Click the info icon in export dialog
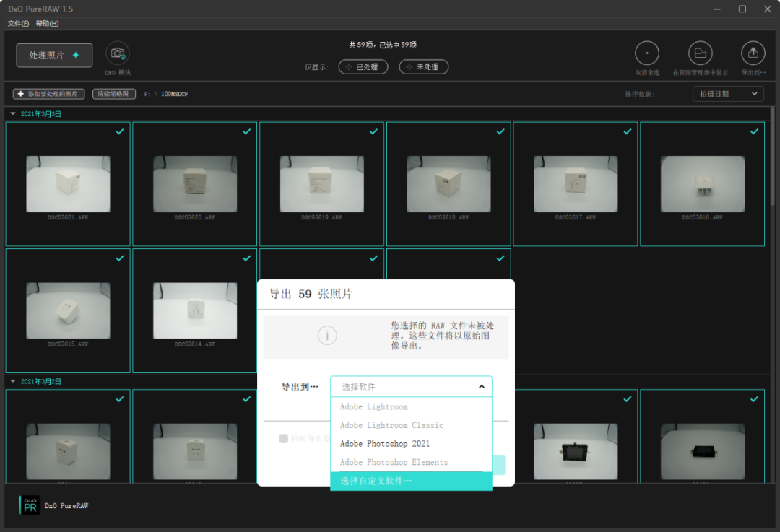The height and width of the screenshot is (532, 780). click(327, 335)
